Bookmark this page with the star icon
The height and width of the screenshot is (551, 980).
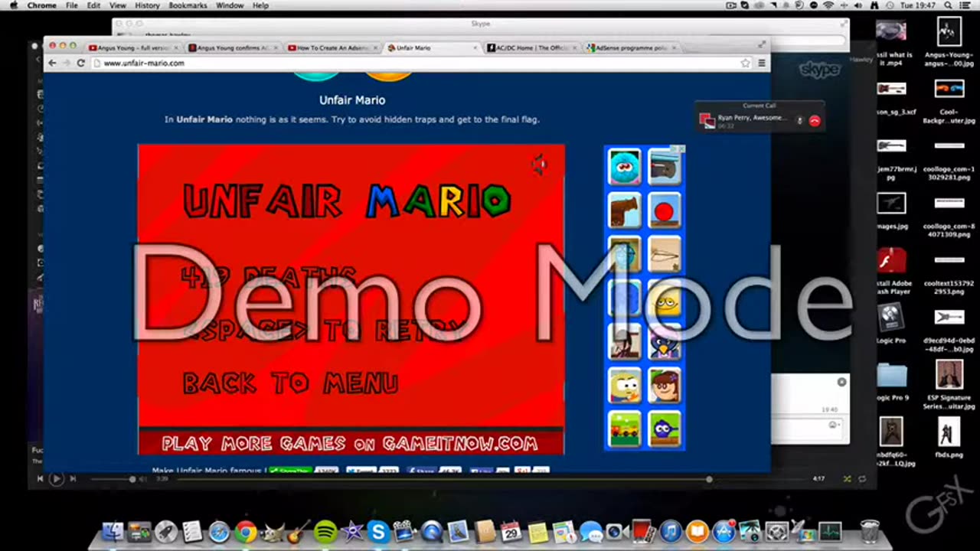pos(745,63)
